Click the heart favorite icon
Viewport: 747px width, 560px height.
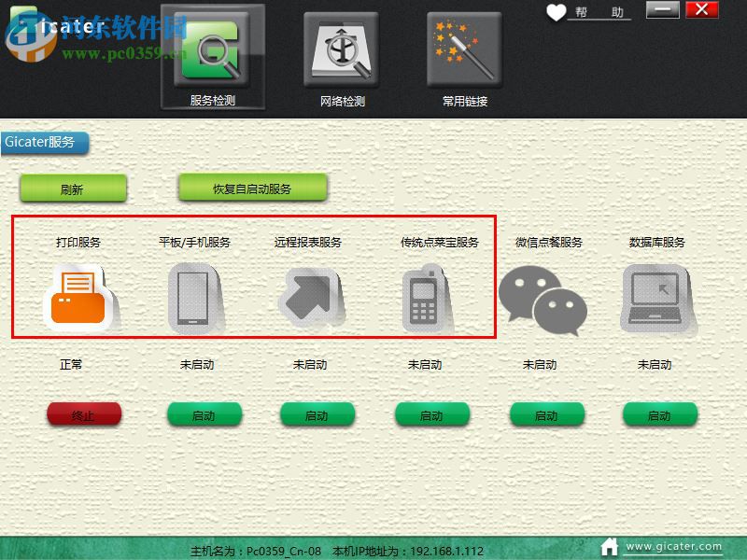coord(557,13)
